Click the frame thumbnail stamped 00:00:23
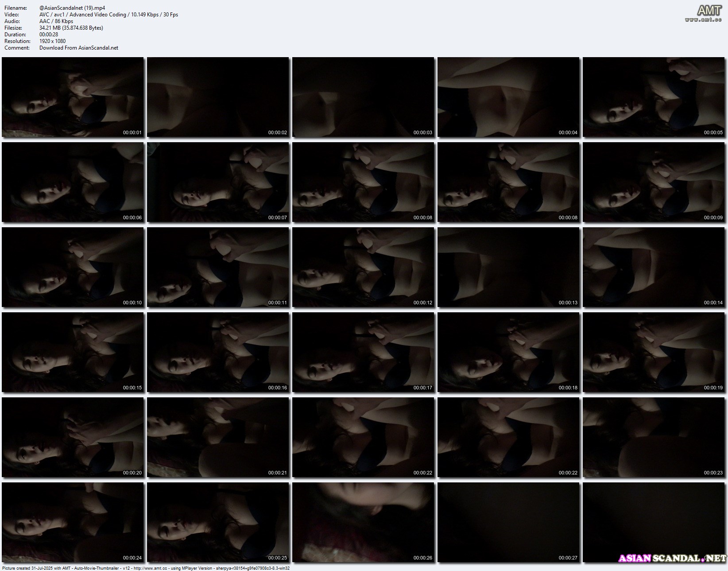This screenshot has width=728, height=571. click(654, 437)
